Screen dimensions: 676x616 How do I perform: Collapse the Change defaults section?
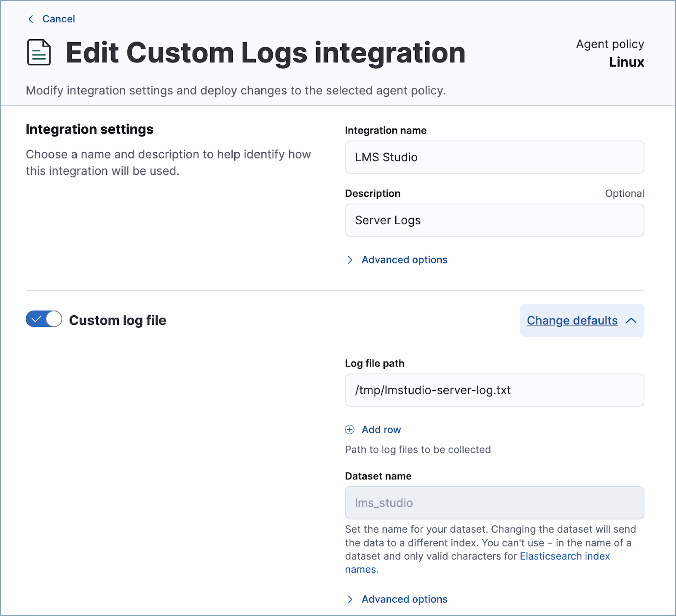[582, 320]
